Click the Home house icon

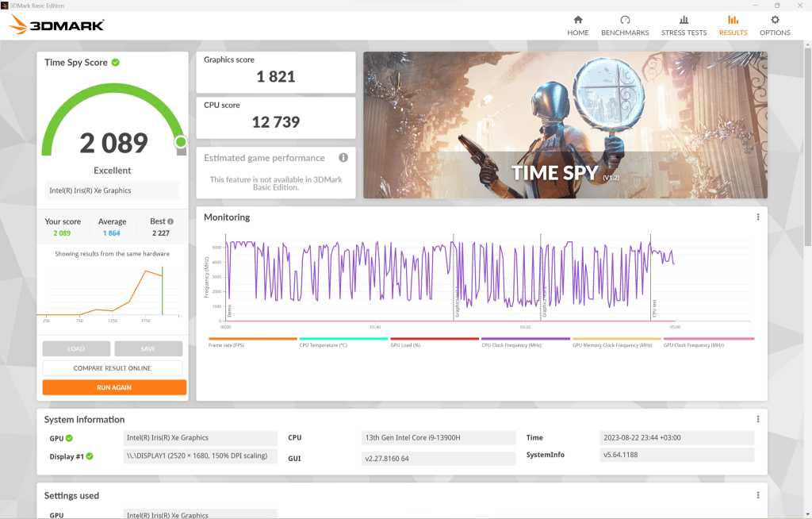578,20
